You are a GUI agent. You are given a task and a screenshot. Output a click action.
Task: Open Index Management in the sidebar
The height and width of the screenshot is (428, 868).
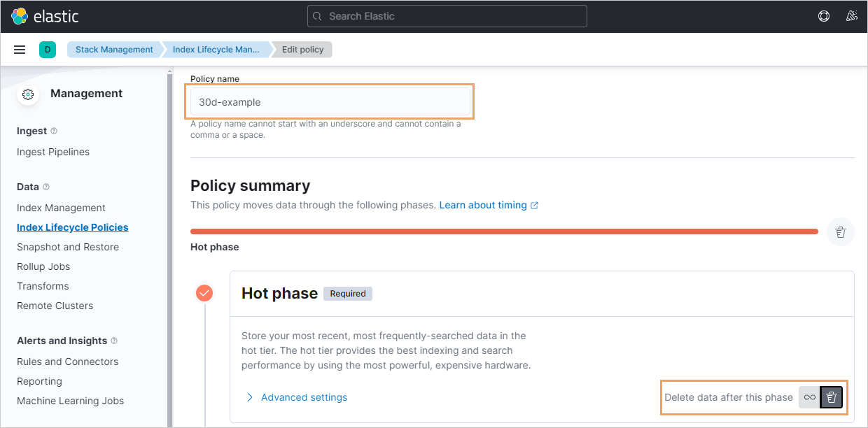[x=61, y=208]
